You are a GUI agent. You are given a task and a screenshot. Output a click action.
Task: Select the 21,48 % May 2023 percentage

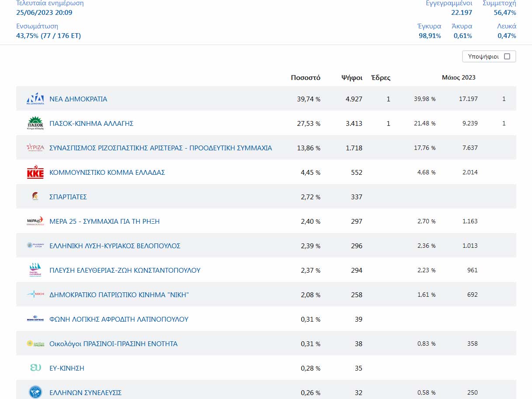424,124
